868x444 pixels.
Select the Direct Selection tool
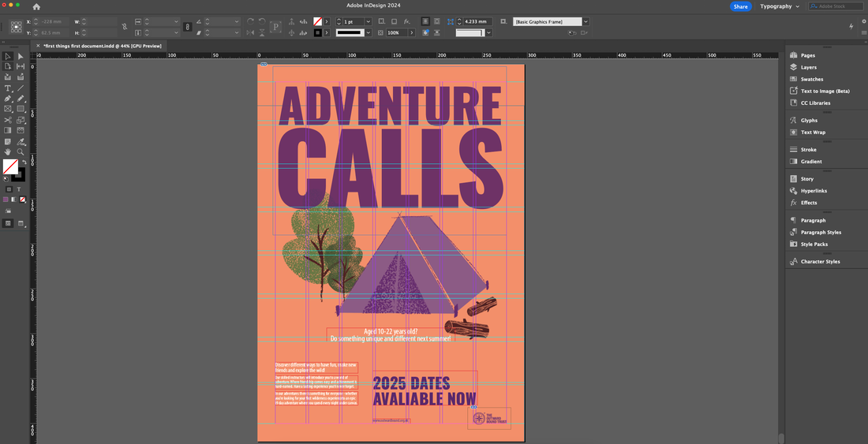click(x=21, y=57)
